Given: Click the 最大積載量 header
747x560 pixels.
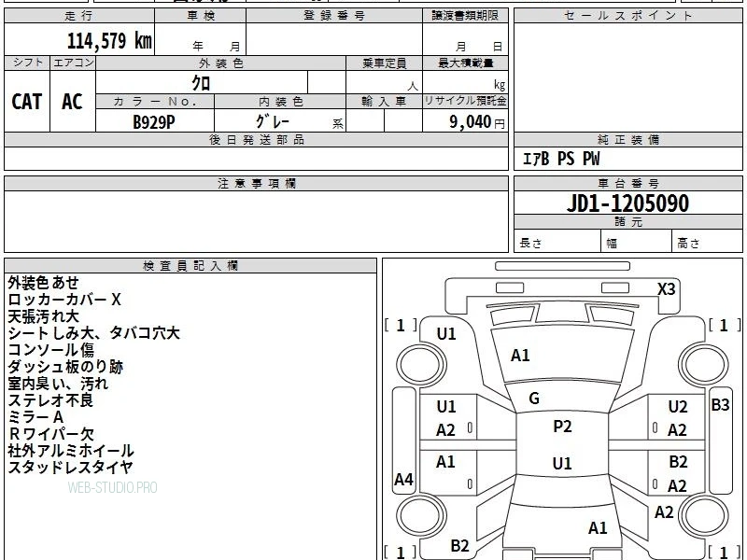Looking at the screenshot, I should point(465,63).
